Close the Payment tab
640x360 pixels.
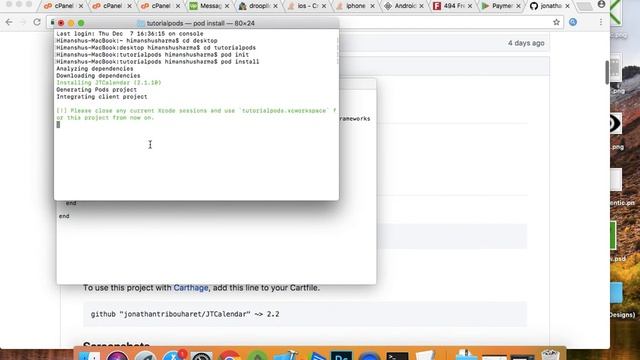[x=518, y=6]
